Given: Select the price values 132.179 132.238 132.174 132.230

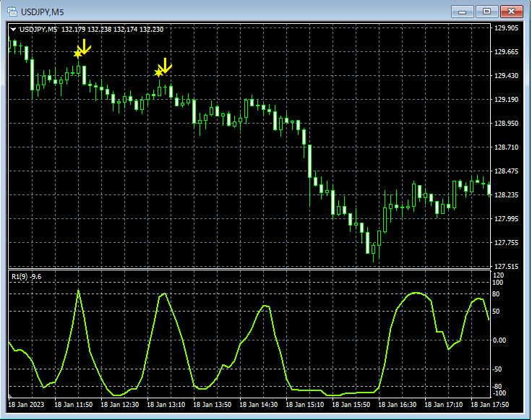Looking at the screenshot, I should click(x=112, y=30).
